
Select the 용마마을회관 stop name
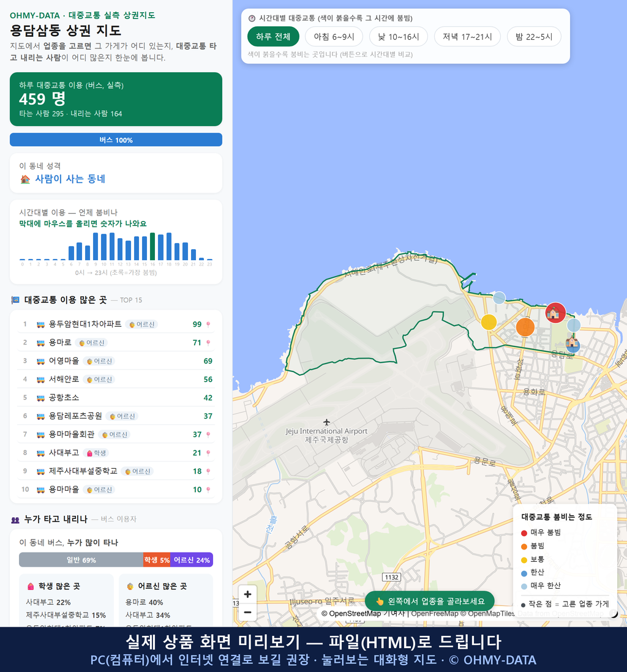coord(71,434)
